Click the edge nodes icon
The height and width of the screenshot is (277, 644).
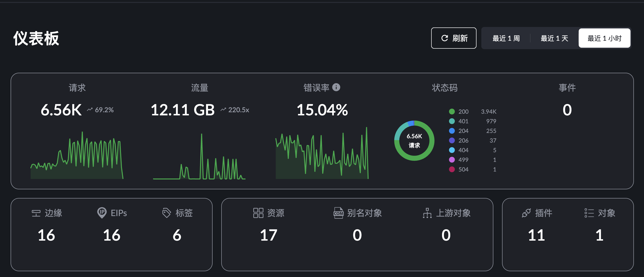coord(36,213)
